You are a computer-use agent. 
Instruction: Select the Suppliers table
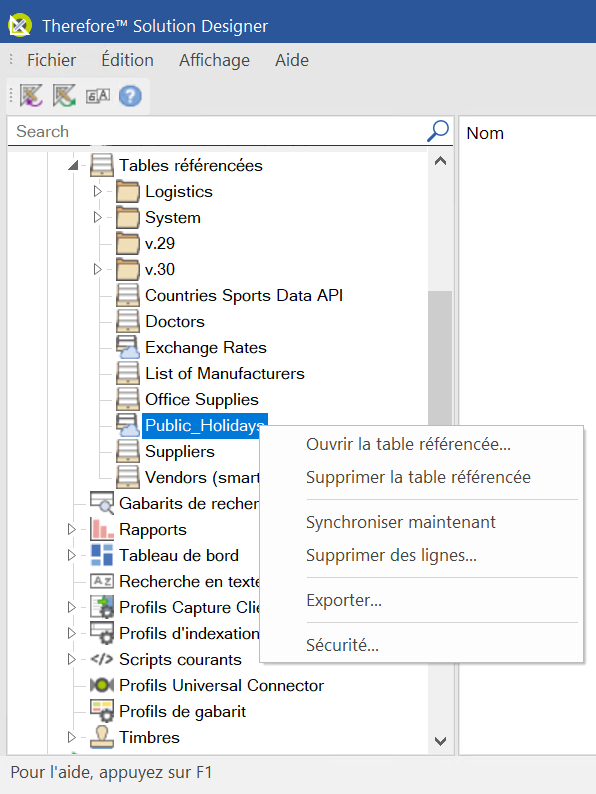coord(180,451)
